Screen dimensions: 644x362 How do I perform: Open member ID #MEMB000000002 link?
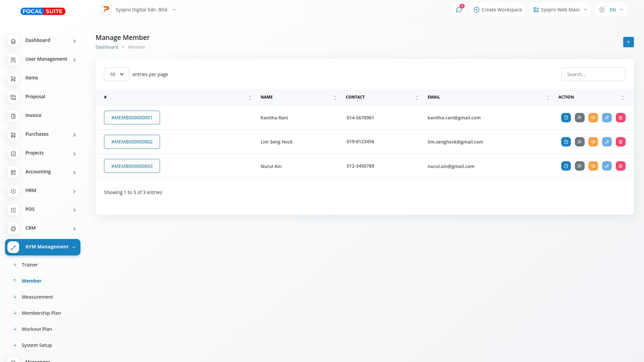click(132, 142)
